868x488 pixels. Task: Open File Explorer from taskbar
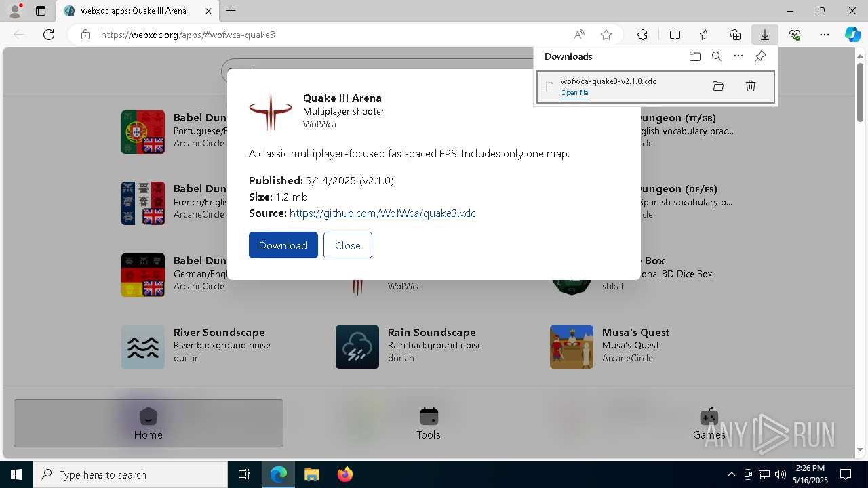tap(311, 474)
